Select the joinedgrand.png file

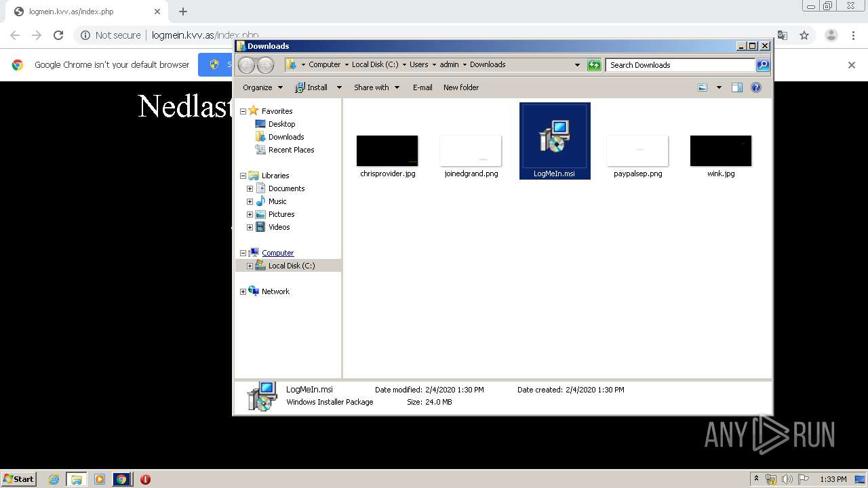471,156
